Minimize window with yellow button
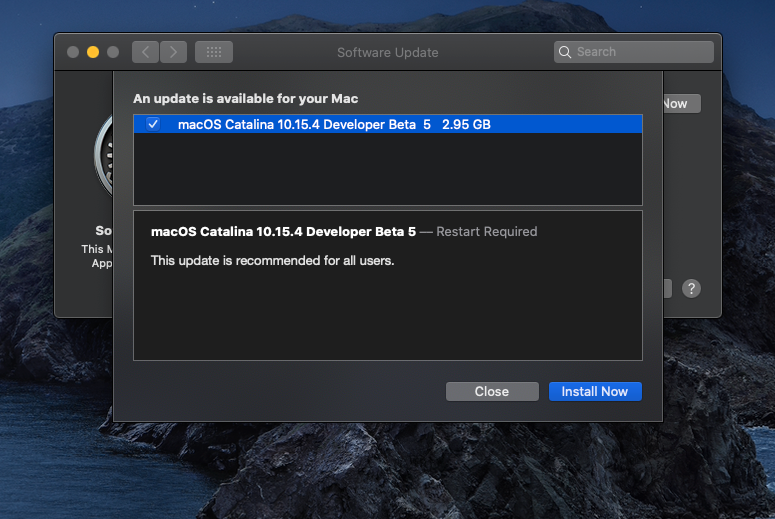This screenshot has height=519, width=775. click(93, 52)
